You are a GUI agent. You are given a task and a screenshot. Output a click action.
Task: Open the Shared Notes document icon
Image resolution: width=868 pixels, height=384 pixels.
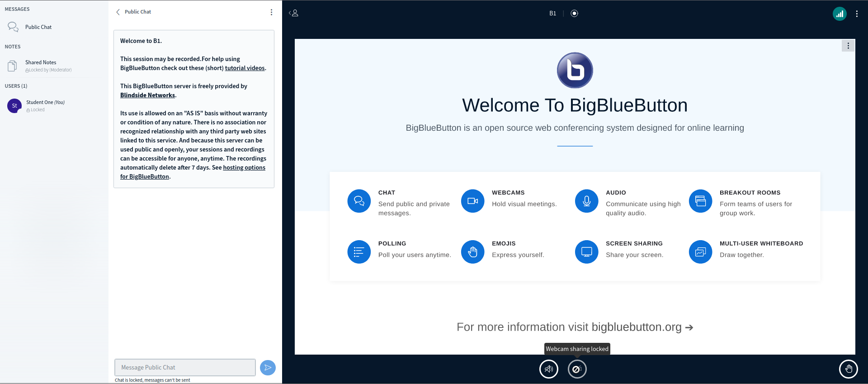click(13, 66)
